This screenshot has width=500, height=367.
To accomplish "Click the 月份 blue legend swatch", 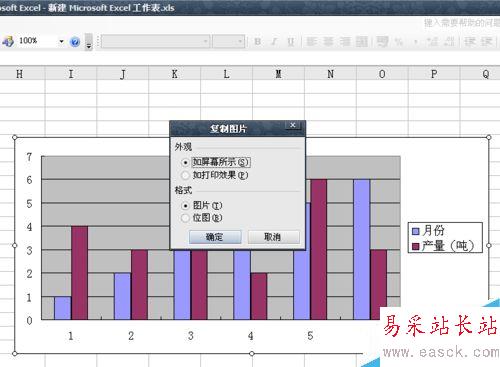I will click(415, 231).
